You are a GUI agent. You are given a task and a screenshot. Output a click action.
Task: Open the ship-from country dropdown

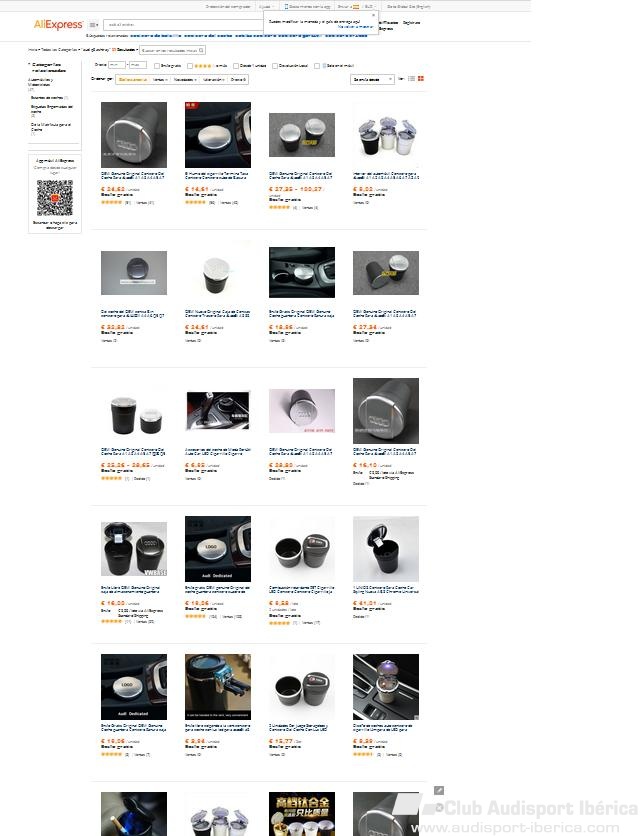pos(372,79)
